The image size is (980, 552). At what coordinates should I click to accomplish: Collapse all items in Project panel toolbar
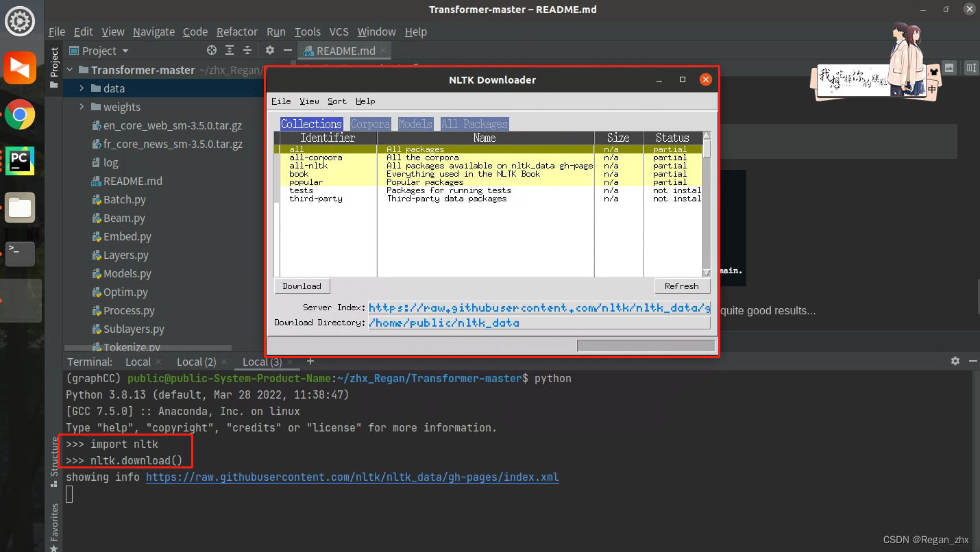coord(246,50)
